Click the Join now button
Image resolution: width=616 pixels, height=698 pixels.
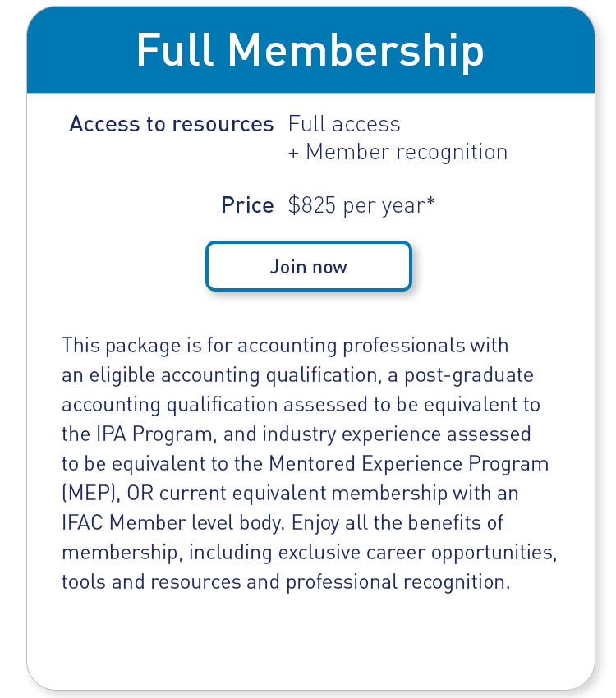(308, 266)
